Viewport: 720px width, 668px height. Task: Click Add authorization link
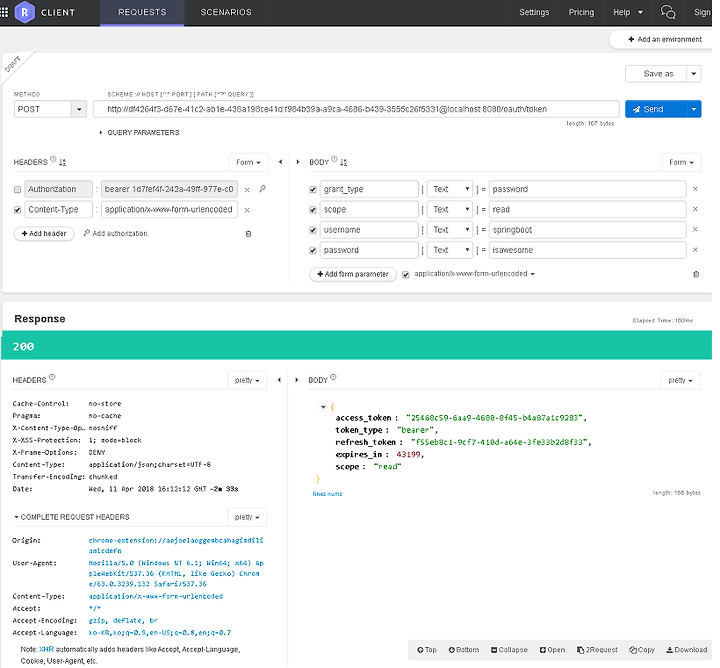pos(116,234)
